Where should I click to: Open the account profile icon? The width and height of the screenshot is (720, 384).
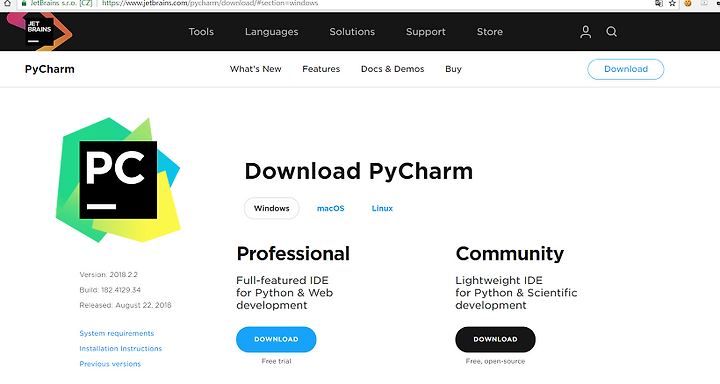click(585, 32)
